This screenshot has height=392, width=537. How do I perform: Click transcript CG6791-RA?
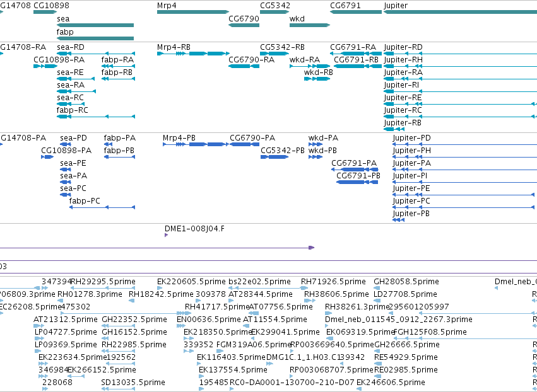(353, 47)
